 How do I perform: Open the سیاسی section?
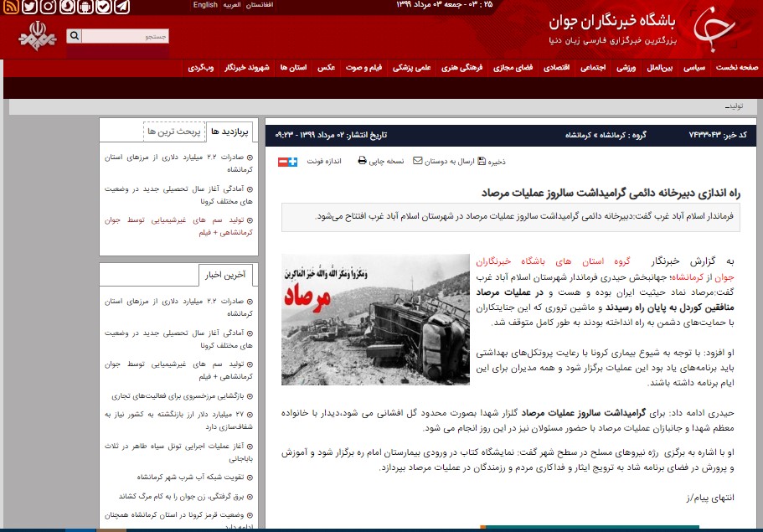[694, 68]
